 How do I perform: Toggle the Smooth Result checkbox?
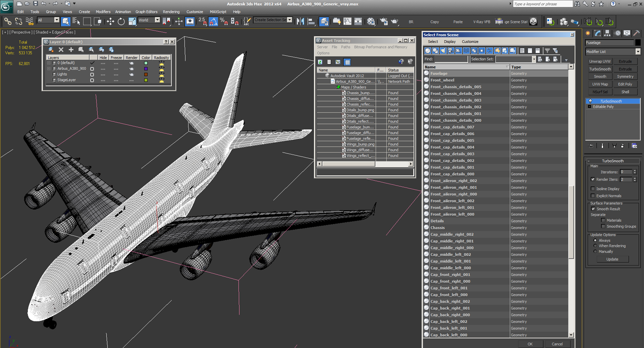pos(593,209)
